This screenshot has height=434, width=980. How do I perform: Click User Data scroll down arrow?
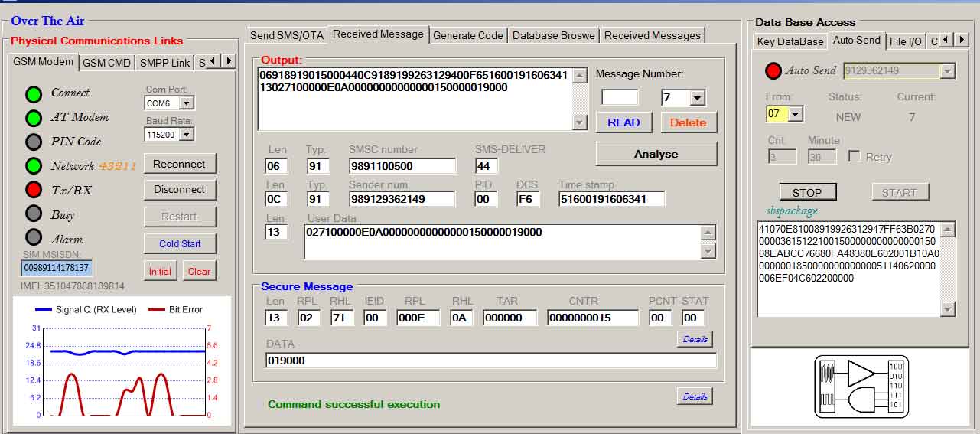[x=708, y=251]
